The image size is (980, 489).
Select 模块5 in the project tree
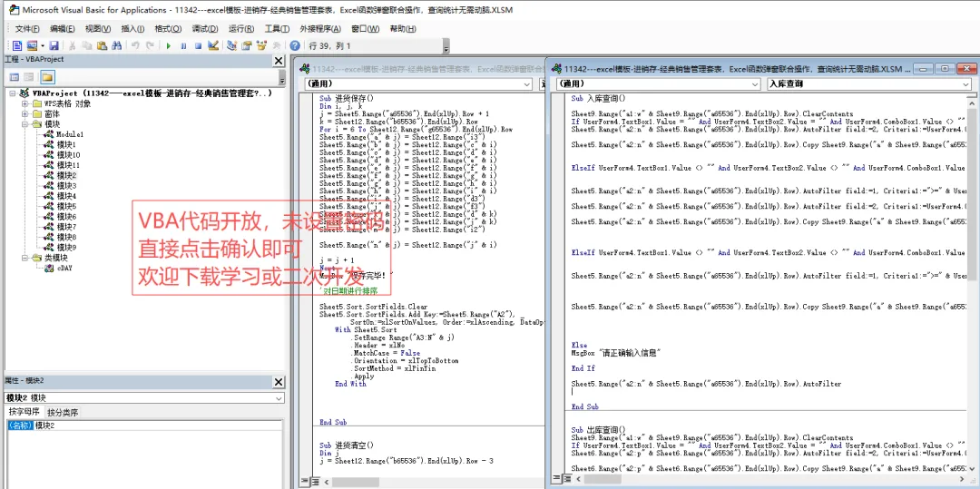click(x=66, y=206)
